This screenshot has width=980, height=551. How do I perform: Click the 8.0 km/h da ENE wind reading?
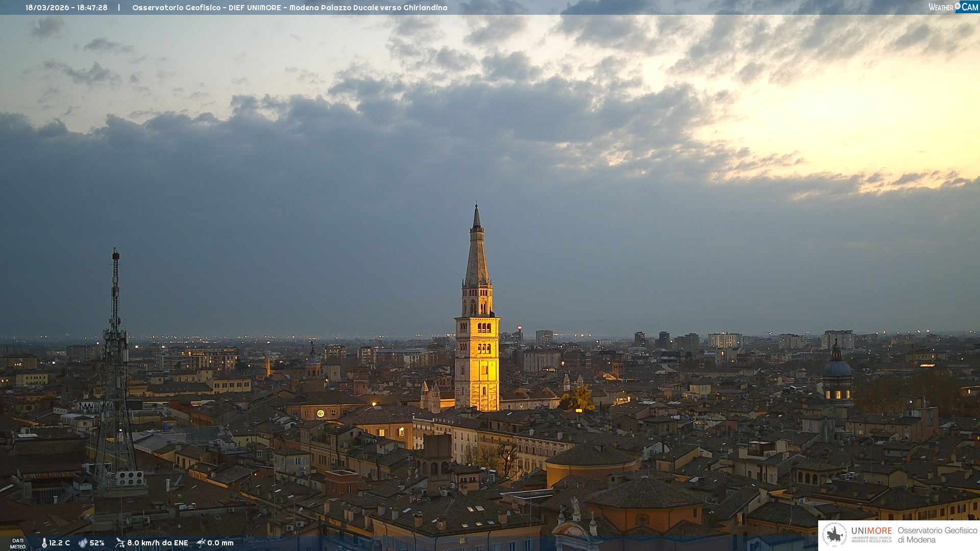pos(157,543)
